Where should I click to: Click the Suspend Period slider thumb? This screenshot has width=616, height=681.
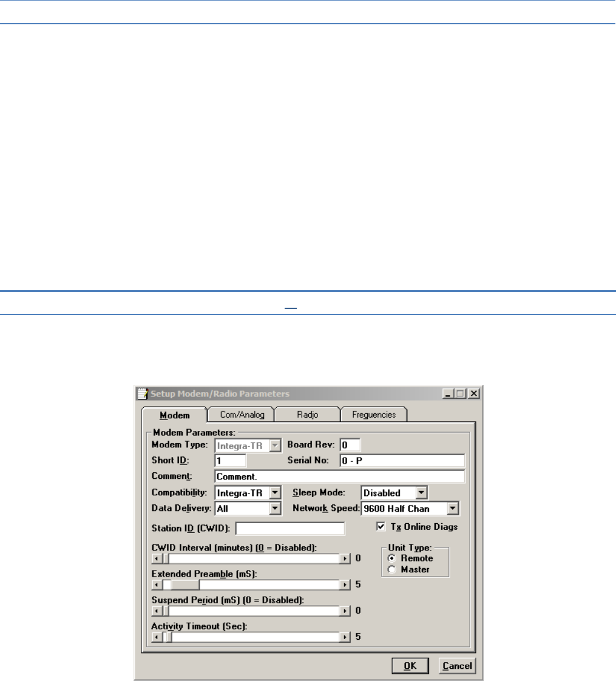pos(166,611)
